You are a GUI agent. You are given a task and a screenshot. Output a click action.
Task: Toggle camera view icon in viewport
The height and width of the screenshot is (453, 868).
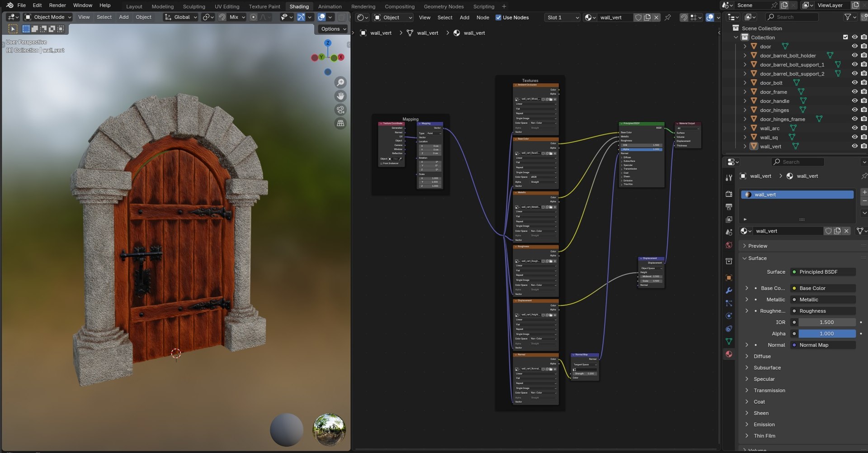pyautogui.click(x=340, y=110)
